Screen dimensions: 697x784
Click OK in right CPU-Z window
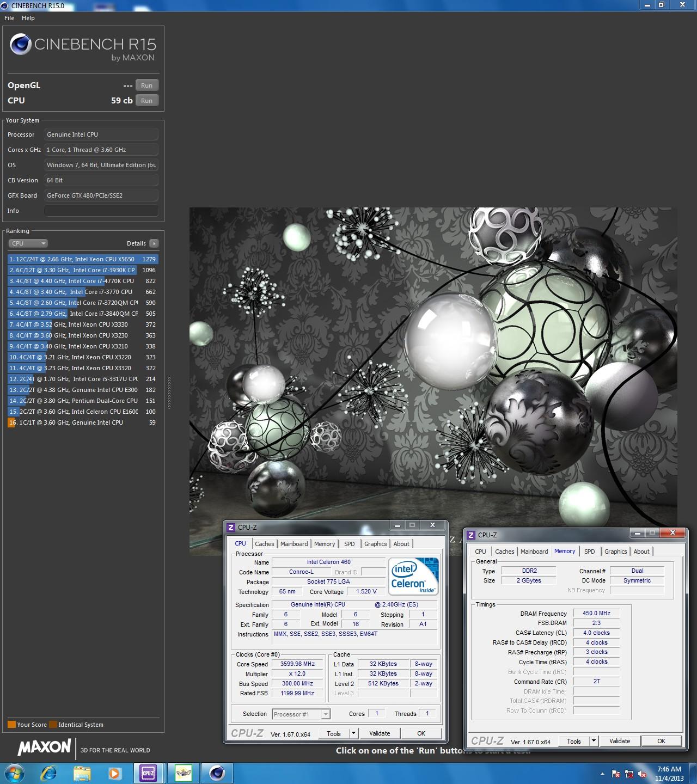(x=661, y=741)
